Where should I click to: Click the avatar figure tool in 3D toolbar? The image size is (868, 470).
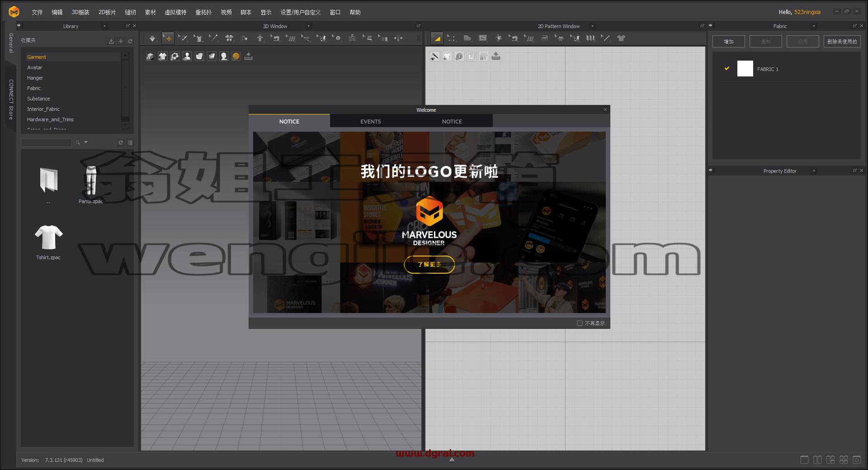(260, 38)
